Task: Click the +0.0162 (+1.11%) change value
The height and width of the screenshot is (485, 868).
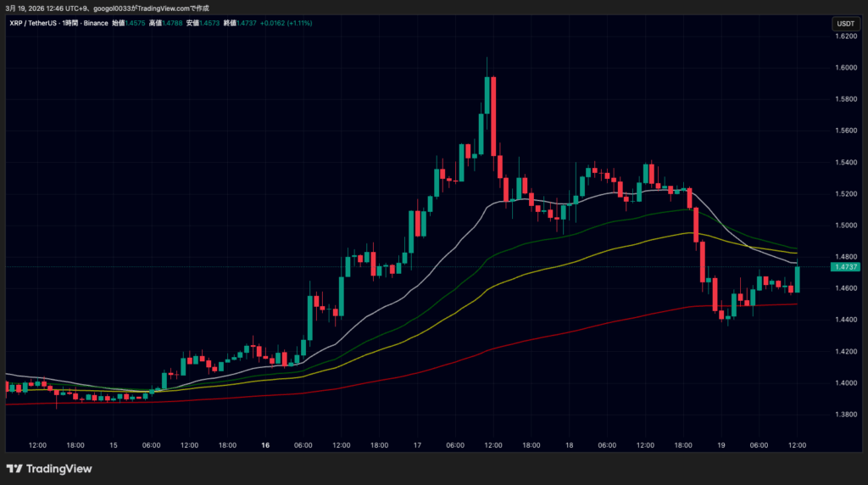Action: coord(289,23)
